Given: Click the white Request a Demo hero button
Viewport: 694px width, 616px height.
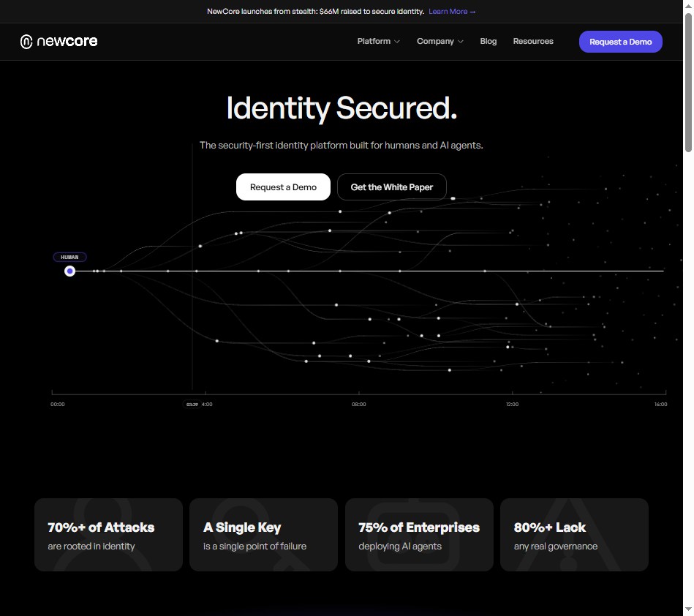Looking at the screenshot, I should coord(283,187).
